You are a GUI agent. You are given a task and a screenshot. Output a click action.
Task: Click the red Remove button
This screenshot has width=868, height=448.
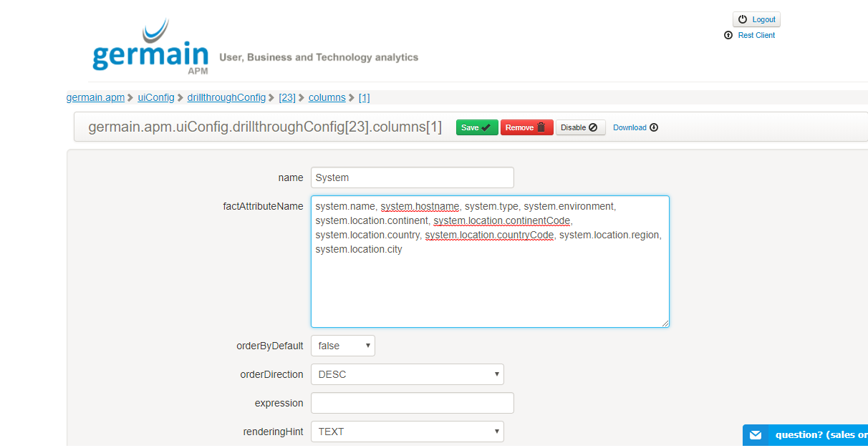[526, 127]
